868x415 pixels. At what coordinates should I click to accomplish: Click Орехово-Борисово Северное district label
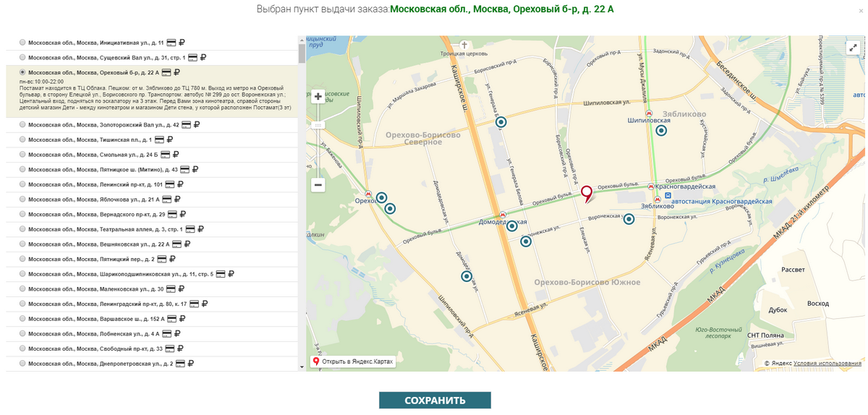(x=424, y=138)
